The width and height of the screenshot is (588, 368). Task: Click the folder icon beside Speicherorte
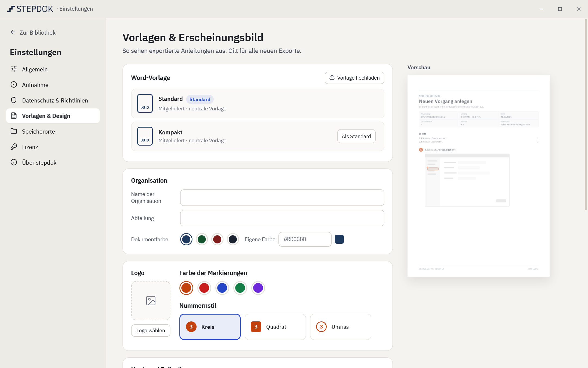14,131
